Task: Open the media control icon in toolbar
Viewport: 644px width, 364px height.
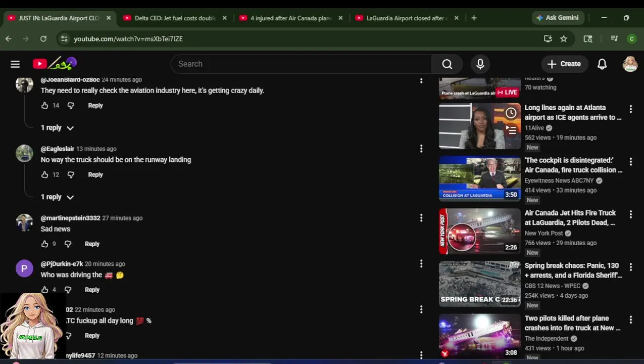Action: pos(614,38)
